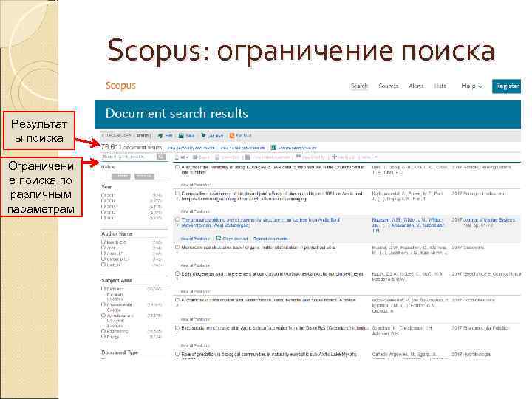Click the Document Type filter heading
Screen dimensions: 532x399
point(120,352)
